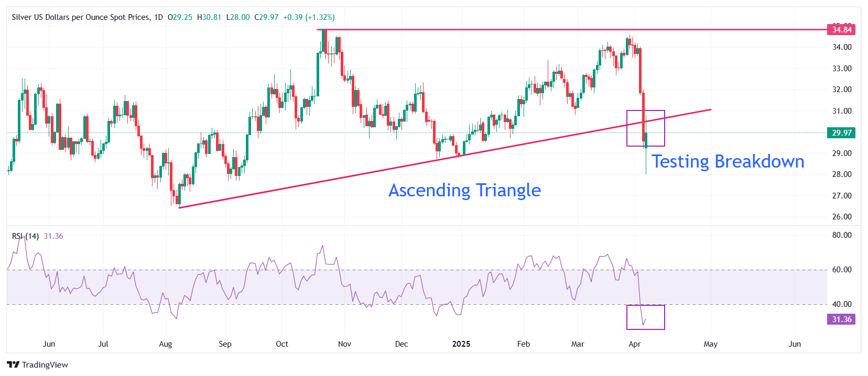Viewport: 868px width, 376px height.
Task: Click the H30.81 high value in header
Action: [209, 17]
